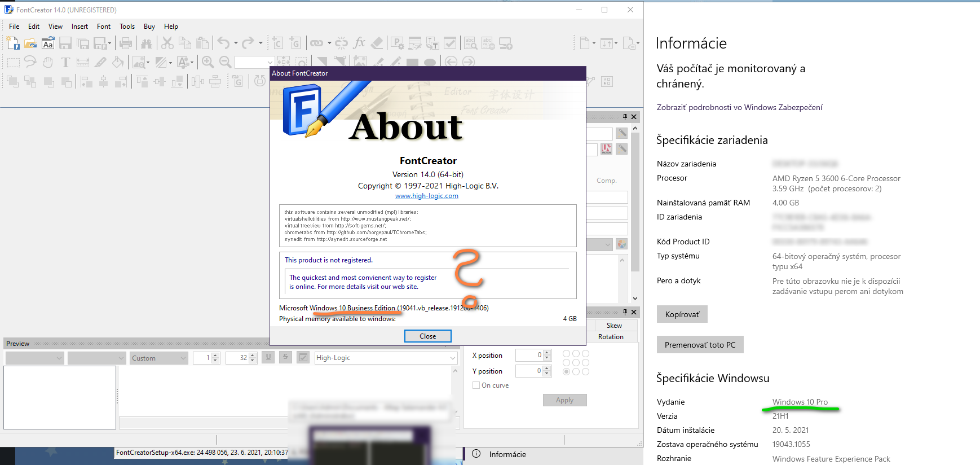This screenshot has height=465, width=980.
Task: Toggle the strikethrough S button in Preview
Action: [286, 357]
